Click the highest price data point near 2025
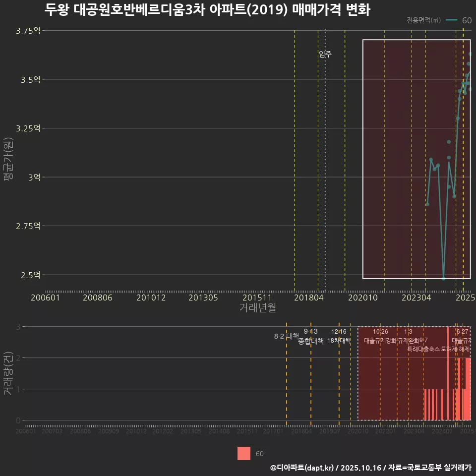The height and width of the screenshot is (476, 476). (470, 52)
